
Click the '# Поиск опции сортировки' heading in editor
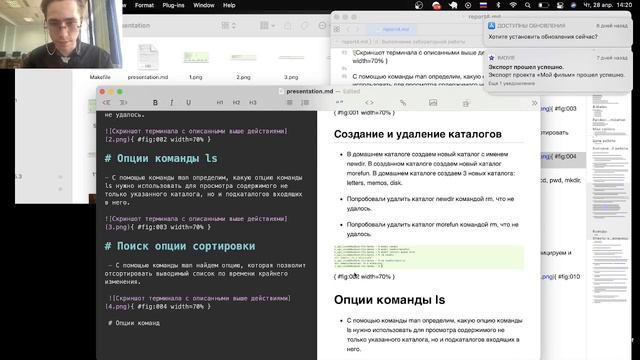tap(180, 246)
